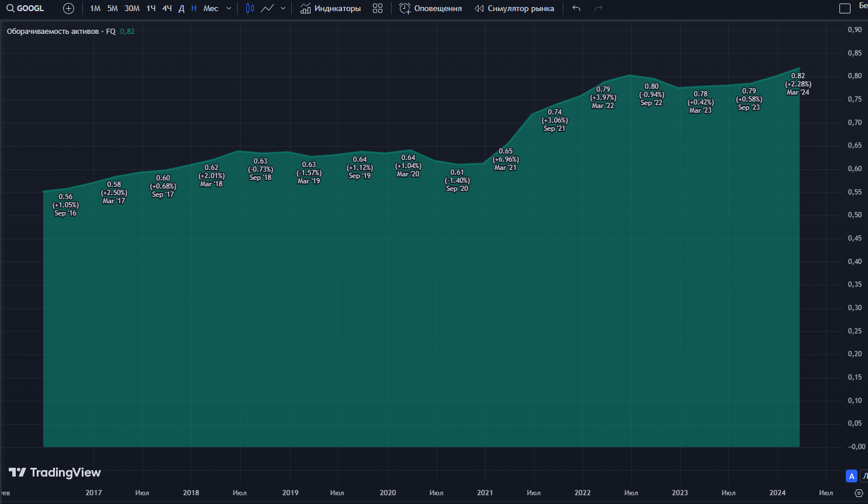Image resolution: width=868 pixels, height=504 pixels.
Task: Click the Sep '23 data label 0.79
Action: click(749, 99)
